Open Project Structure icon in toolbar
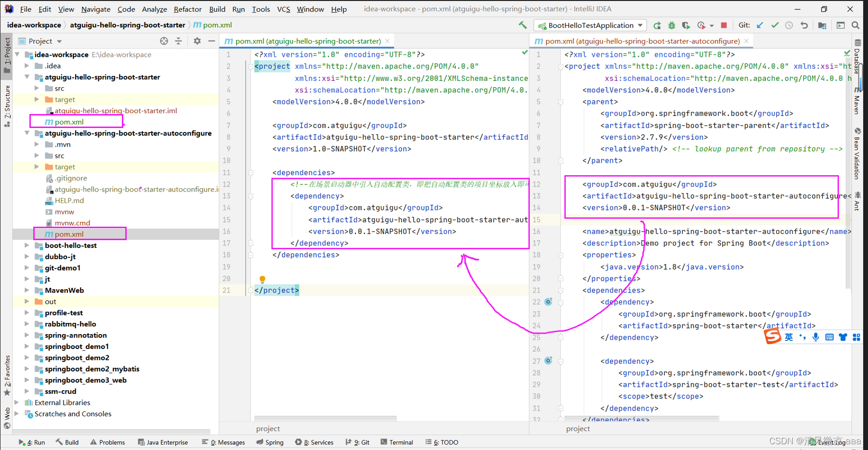The height and width of the screenshot is (450, 868). point(822,25)
